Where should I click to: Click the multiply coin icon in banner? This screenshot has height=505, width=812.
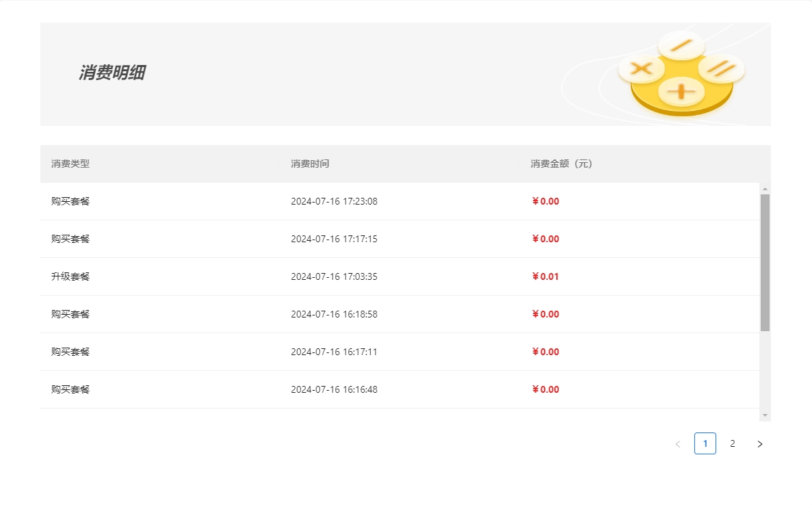click(641, 68)
